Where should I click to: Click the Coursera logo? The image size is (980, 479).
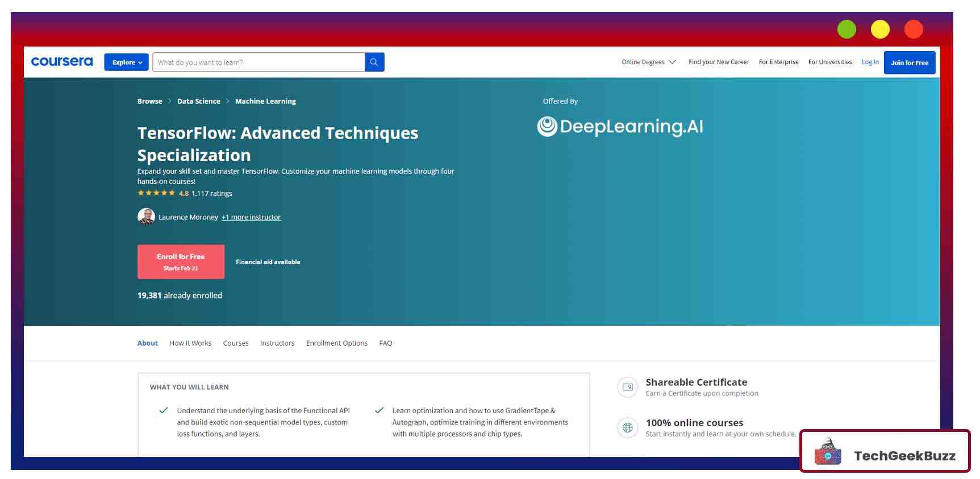point(62,62)
